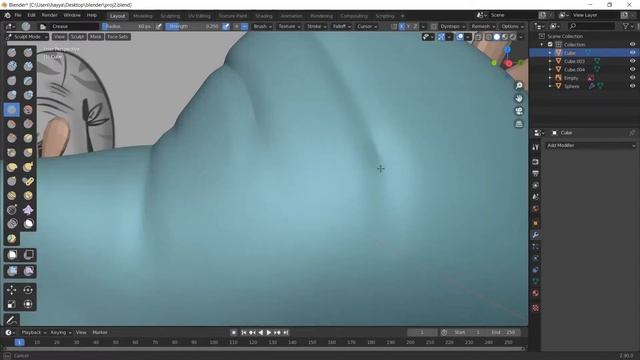The height and width of the screenshot is (360, 640).
Task: Toggle visibility of Cube.004
Action: pyautogui.click(x=632, y=69)
